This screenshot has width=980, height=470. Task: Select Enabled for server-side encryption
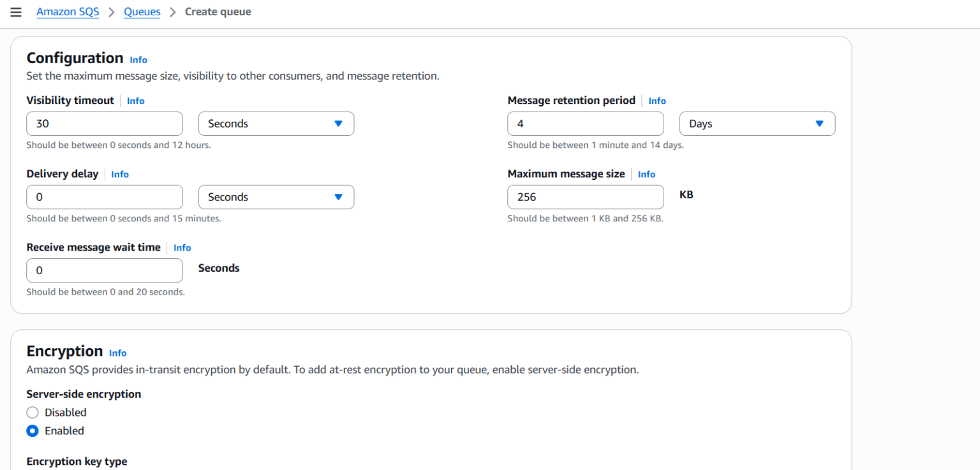click(33, 430)
